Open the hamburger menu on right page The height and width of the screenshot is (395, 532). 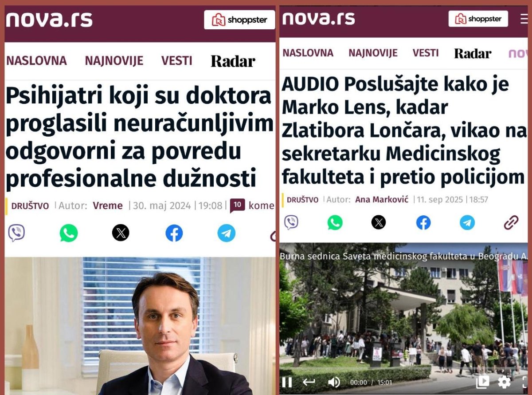click(524, 19)
